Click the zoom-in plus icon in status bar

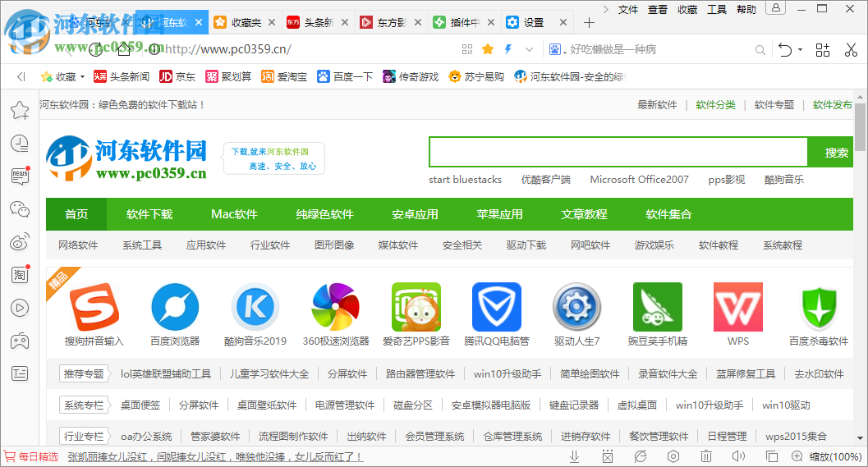point(797,456)
